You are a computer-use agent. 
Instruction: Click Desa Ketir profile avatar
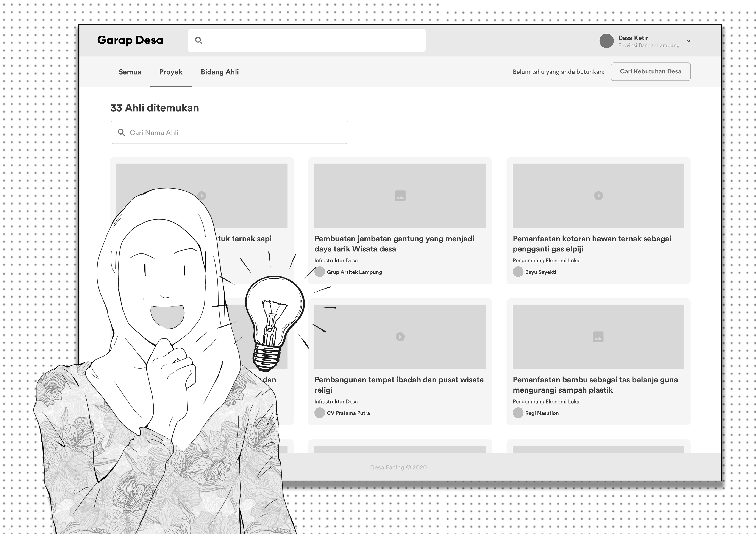coord(606,41)
